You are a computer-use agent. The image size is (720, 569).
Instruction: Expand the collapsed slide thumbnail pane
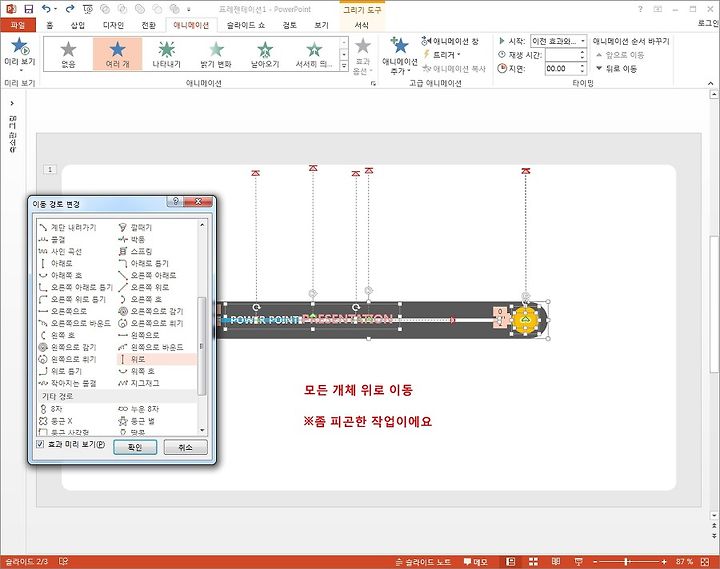tap(12, 103)
